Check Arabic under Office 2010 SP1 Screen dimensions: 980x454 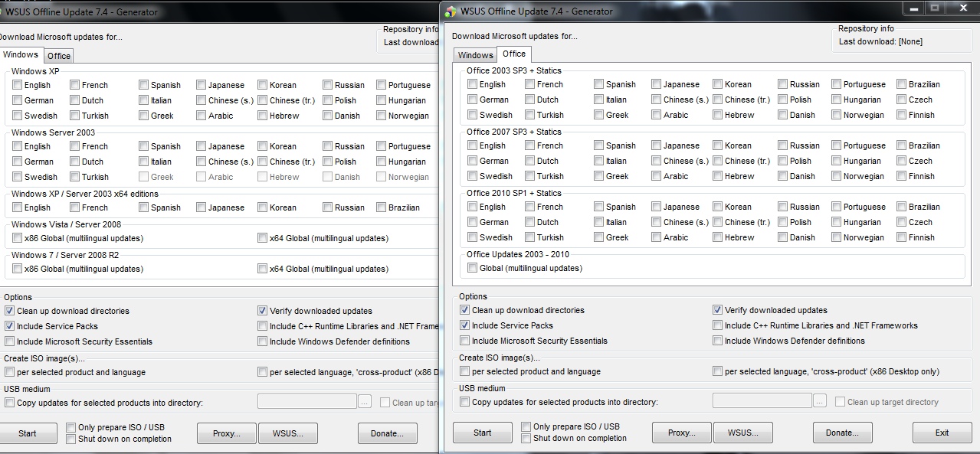[657, 237]
